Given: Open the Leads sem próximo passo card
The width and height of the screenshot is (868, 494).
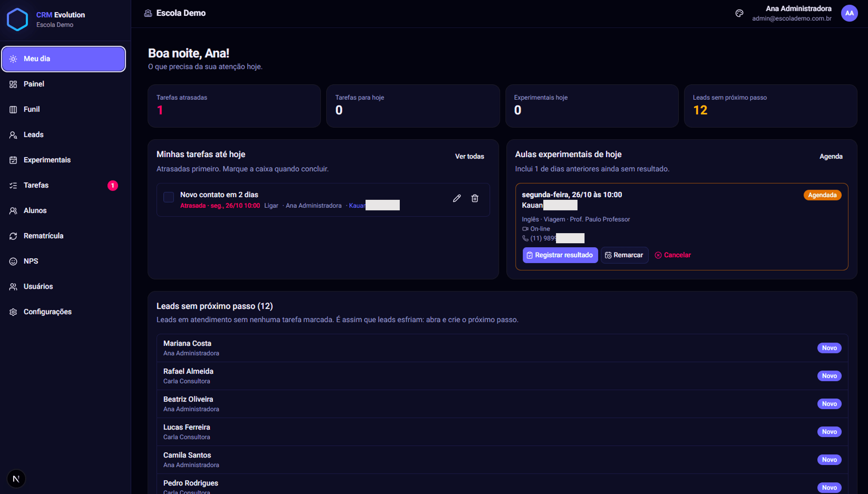Looking at the screenshot, I should (x=771, y=106).
